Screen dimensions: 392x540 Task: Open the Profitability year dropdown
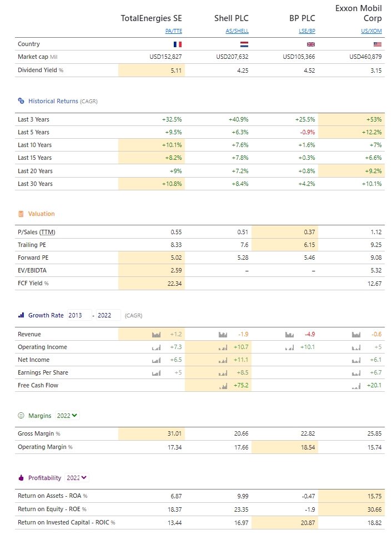[77, 478]
